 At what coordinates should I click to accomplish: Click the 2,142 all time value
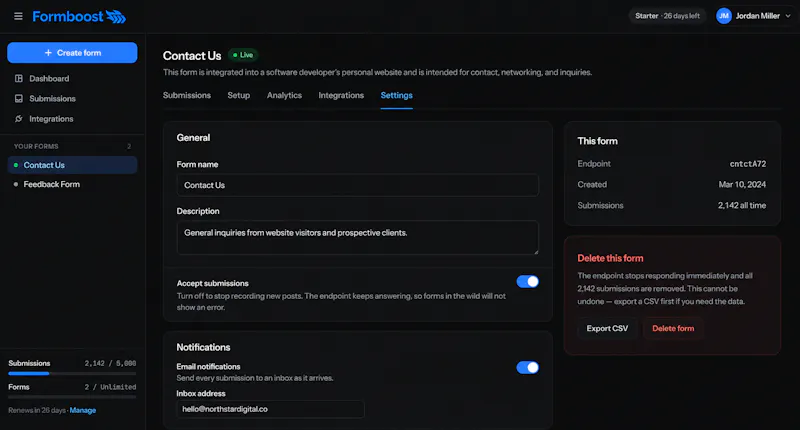742,206
